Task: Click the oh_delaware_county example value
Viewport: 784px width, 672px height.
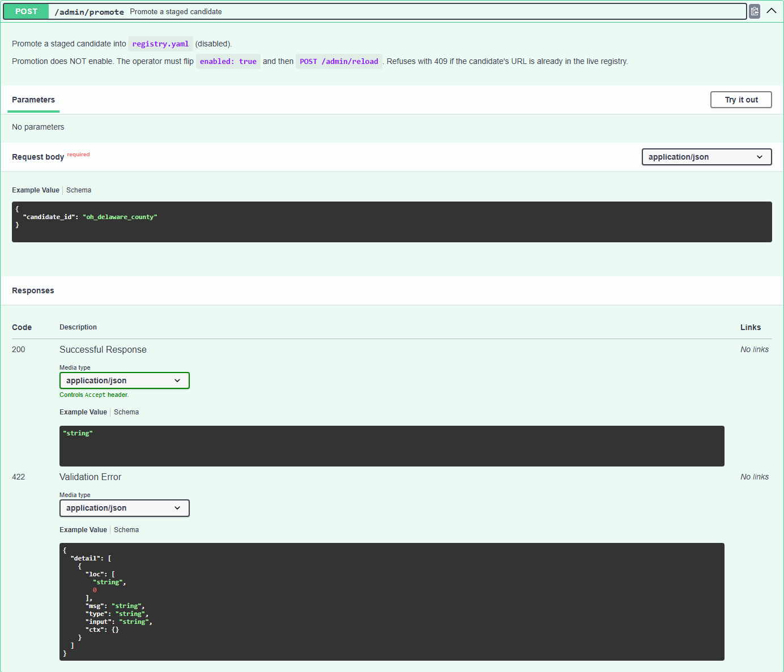Action: click(x=120, y=217)
